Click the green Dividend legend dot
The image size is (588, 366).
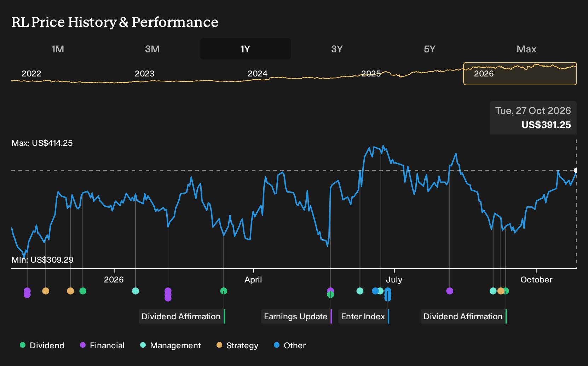coord(23,345)
